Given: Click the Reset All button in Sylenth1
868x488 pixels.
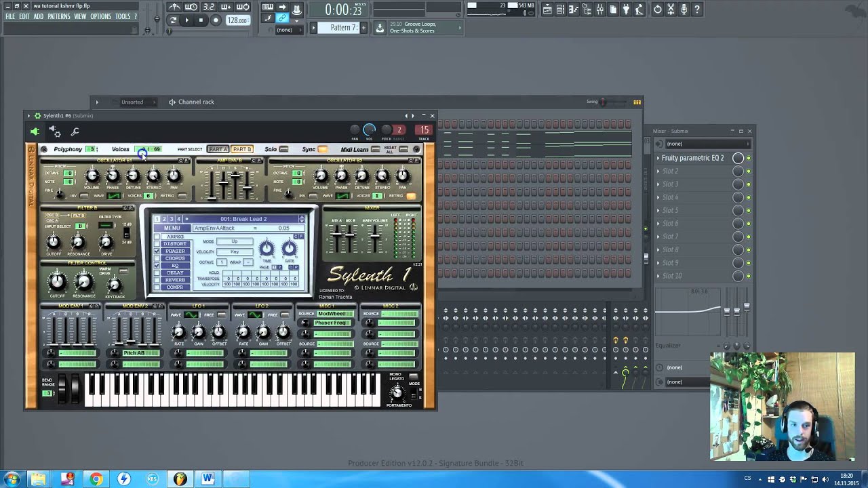Looking at the screenshot, I should point(403,149).
